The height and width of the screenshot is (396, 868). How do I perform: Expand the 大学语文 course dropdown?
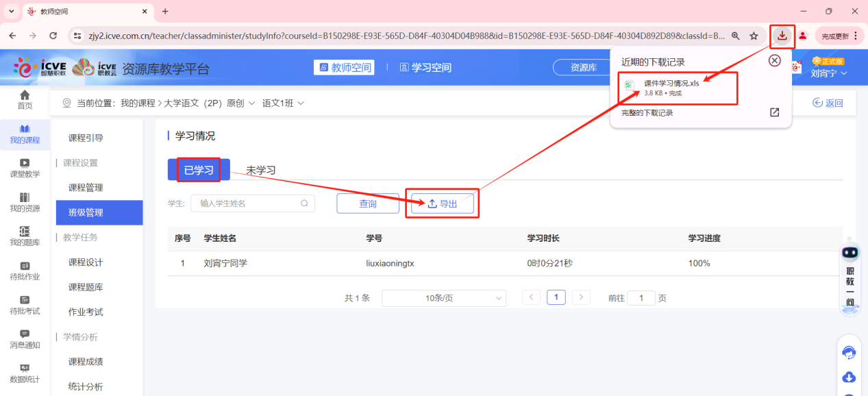coord(251,103)
